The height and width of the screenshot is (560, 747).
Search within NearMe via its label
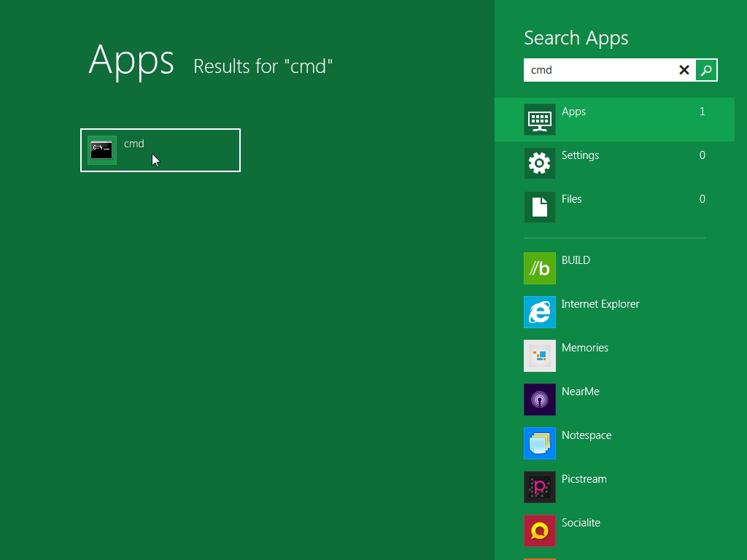580,392
